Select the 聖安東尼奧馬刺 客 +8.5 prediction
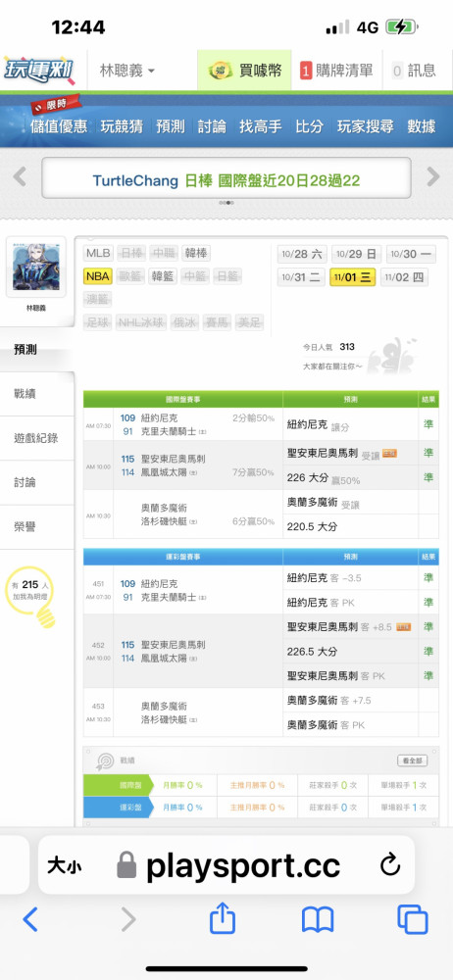This screenshot has height=980, width=453. [338, 627]
